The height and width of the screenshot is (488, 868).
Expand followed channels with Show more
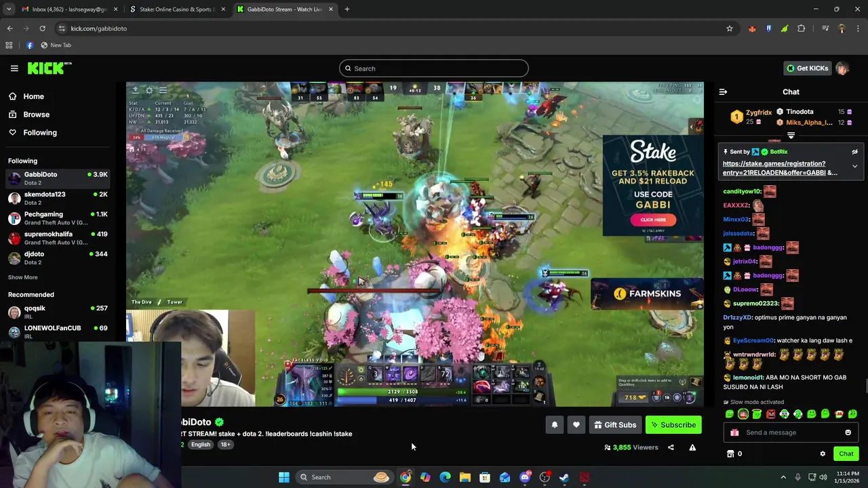point(23,277)
